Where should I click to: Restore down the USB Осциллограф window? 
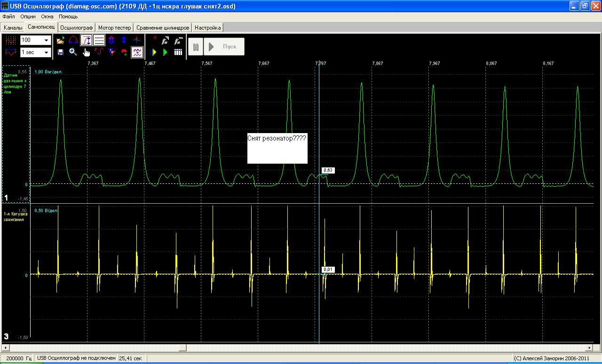585,6
